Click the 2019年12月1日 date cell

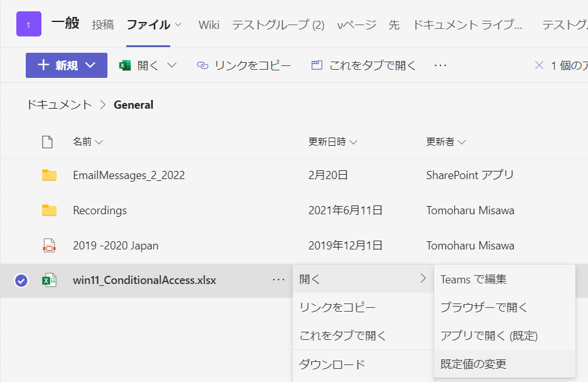pyautogui.click(x=346, y=246)
